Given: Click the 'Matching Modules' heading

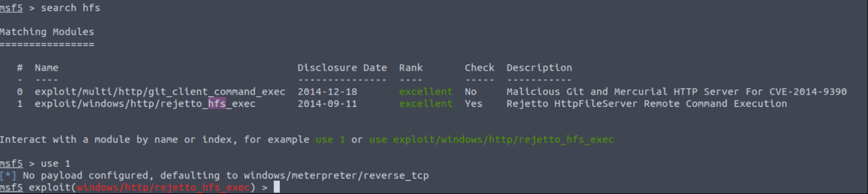Looking at the screenshot, I should pos(47,32).
